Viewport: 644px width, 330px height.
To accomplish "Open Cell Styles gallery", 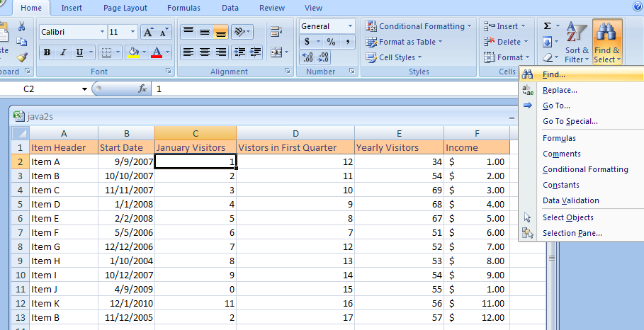I will pyautogui.click(x=393, y=57).
